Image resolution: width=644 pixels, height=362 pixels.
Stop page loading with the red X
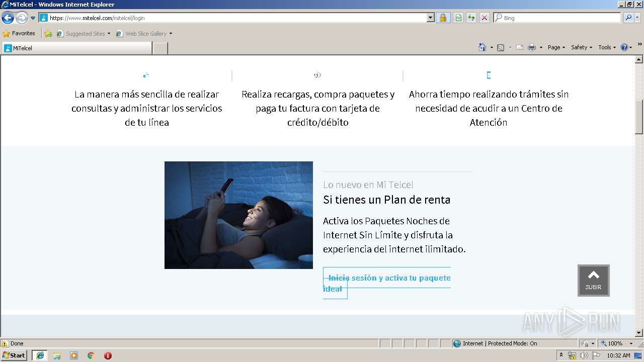coord(485,18)
